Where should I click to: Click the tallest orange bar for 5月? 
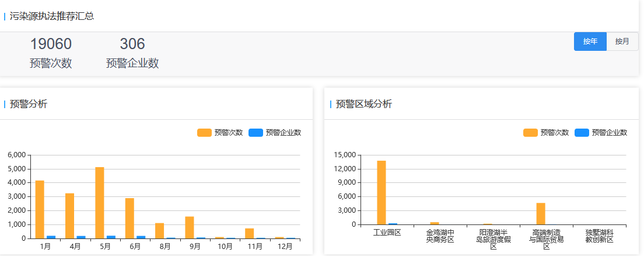100,203
